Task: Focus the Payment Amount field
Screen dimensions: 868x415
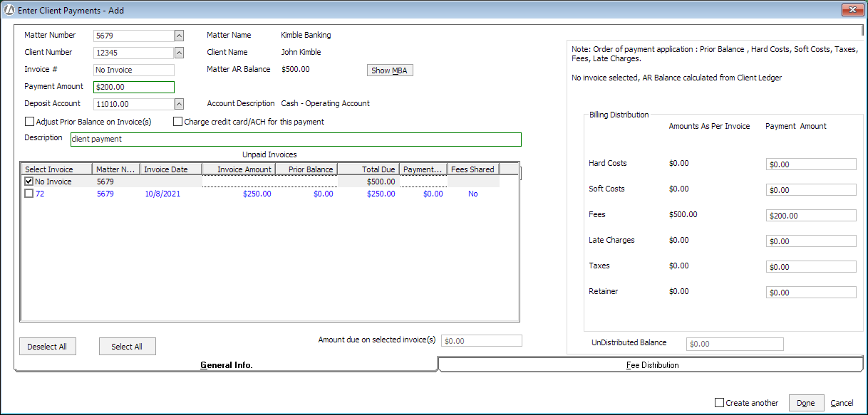Action: 134,87
